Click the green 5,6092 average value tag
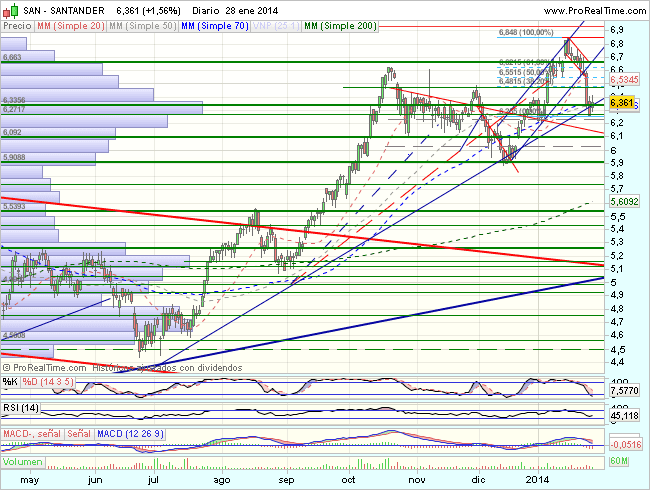 (x=624, y=202)
